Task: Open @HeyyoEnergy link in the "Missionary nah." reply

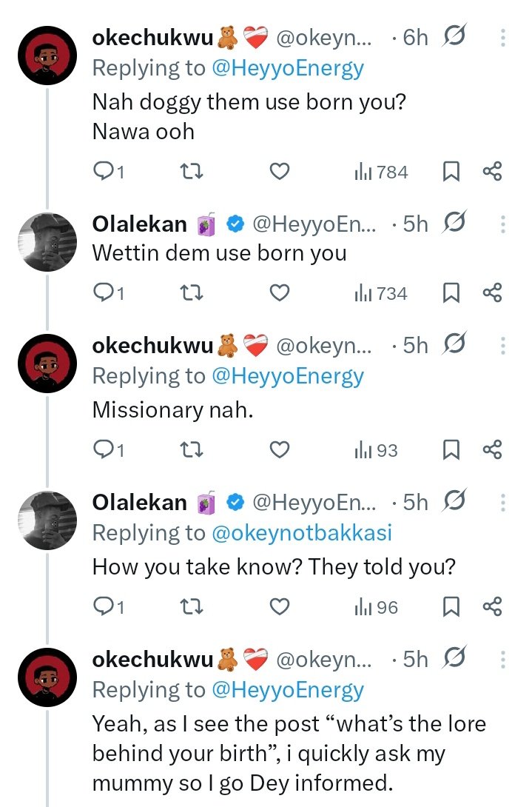Action: click(x=288, y=376)
